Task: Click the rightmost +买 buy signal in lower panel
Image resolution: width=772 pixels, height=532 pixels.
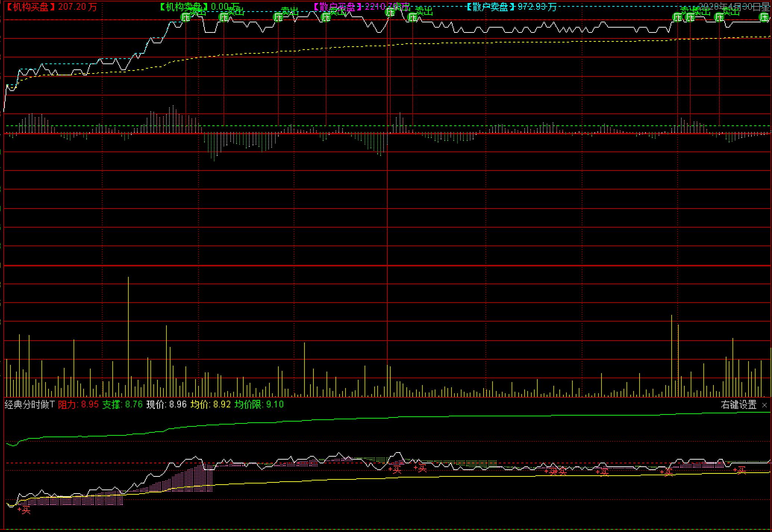Action: 740,470
